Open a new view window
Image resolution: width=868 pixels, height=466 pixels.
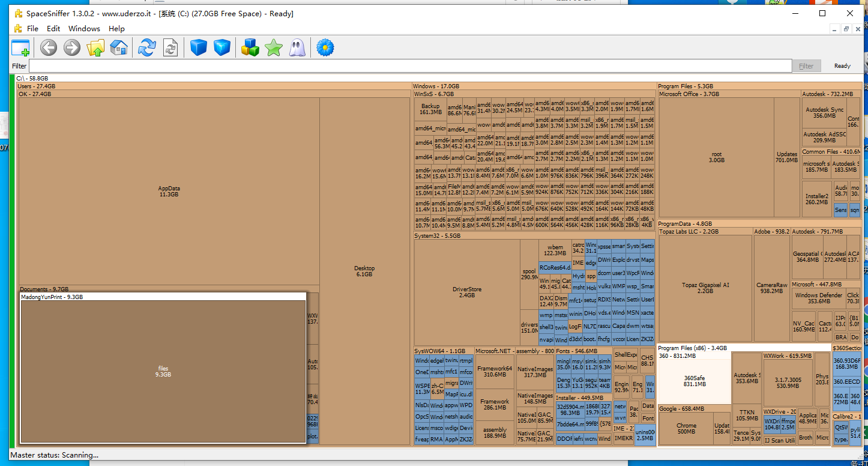point(21,47)
